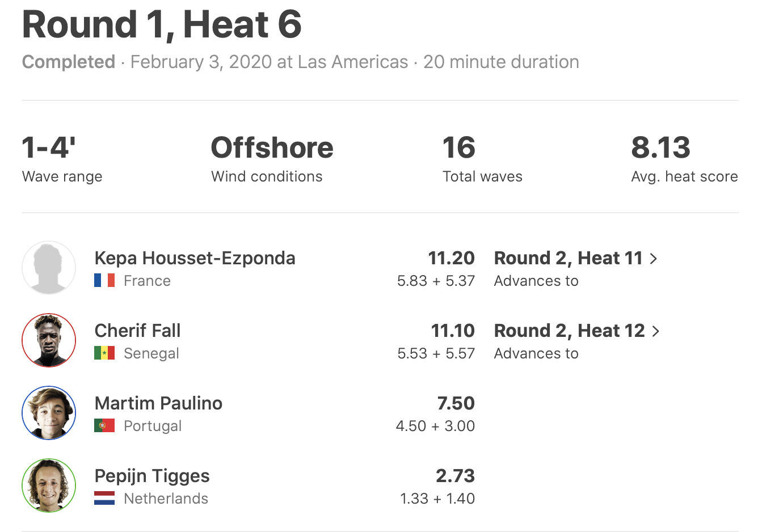Select athlete name Kepa Housset-Ezponda
Viewport: 758px width, 532px height.
[195, 258]
